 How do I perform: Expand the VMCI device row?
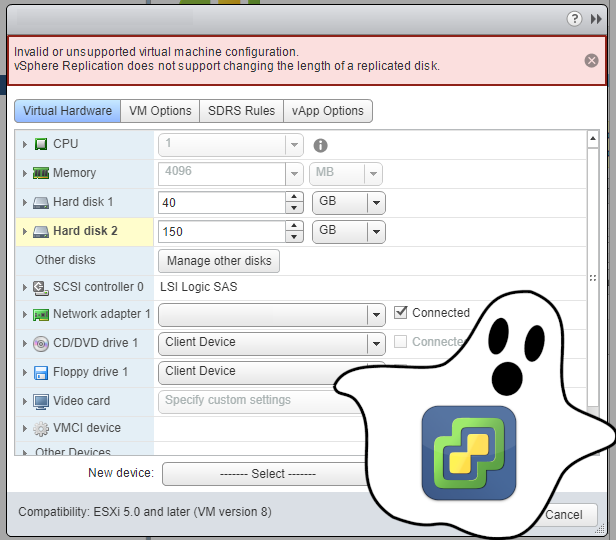click(x=25, y=428)
